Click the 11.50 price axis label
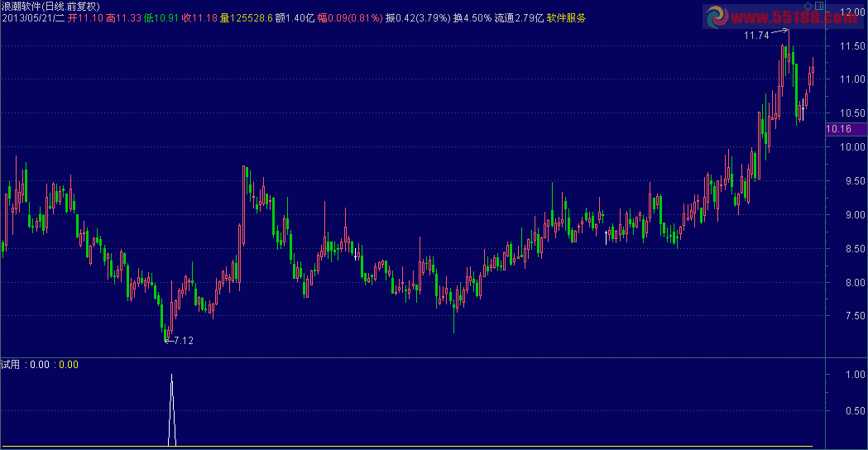Image resolution: width=868 pixels, height=450 pixels. point(852,46)
